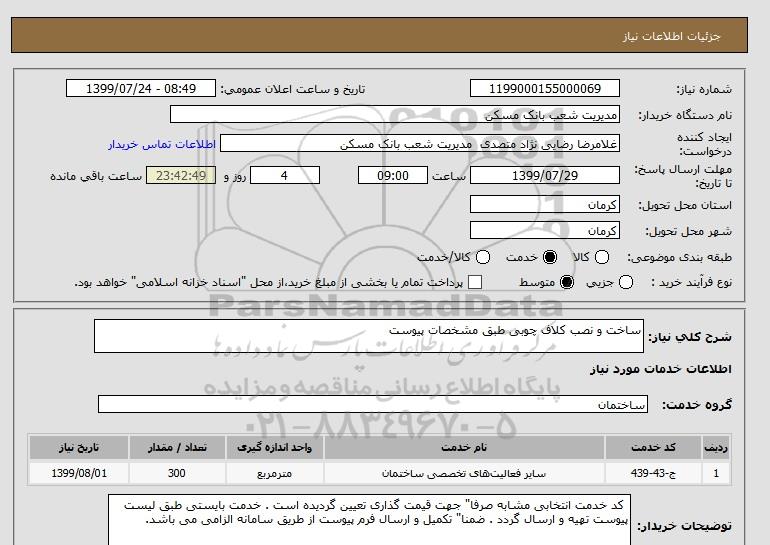Click the تاریخ نیاز column header
Image resolution: width=770 pixels, height=545 pixels.
[x=79, y=447]
